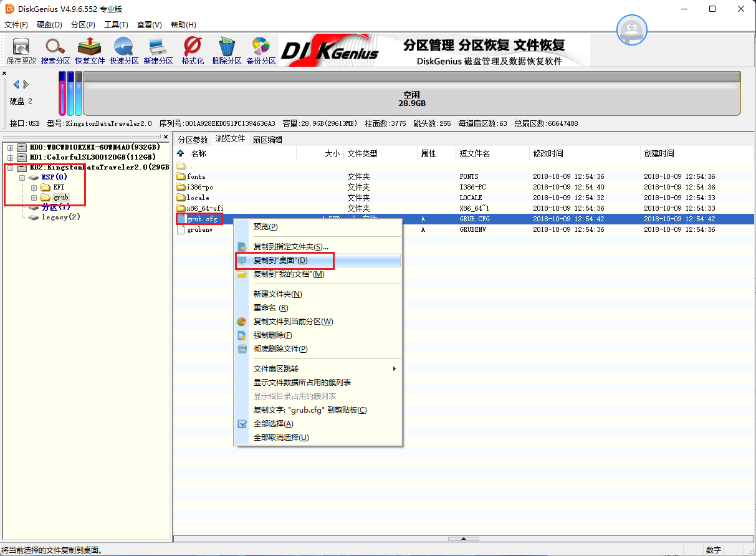Select 全部选择(A) in context menu
756x556 pixels.
[x=273, y=424]
